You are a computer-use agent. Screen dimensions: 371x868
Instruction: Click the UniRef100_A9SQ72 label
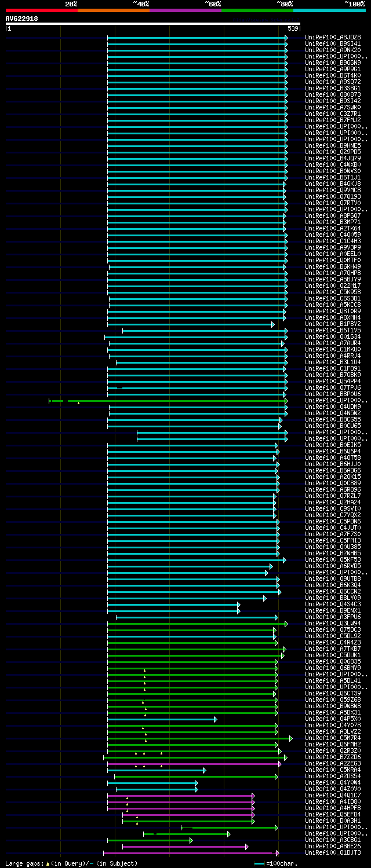(334, 82)
